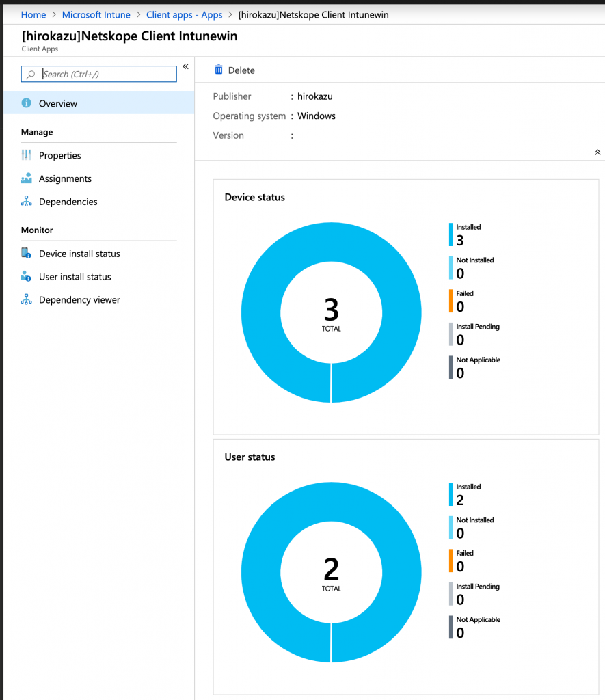
Task: Click User status Failed label
Action: coord(465,553)
